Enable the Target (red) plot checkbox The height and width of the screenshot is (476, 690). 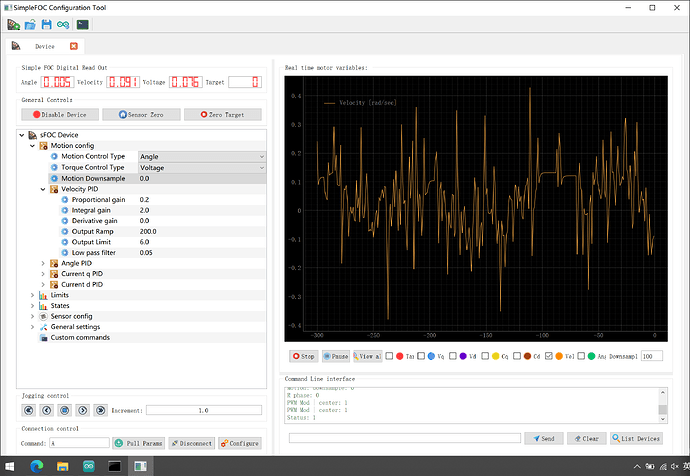tap(389, 356)
